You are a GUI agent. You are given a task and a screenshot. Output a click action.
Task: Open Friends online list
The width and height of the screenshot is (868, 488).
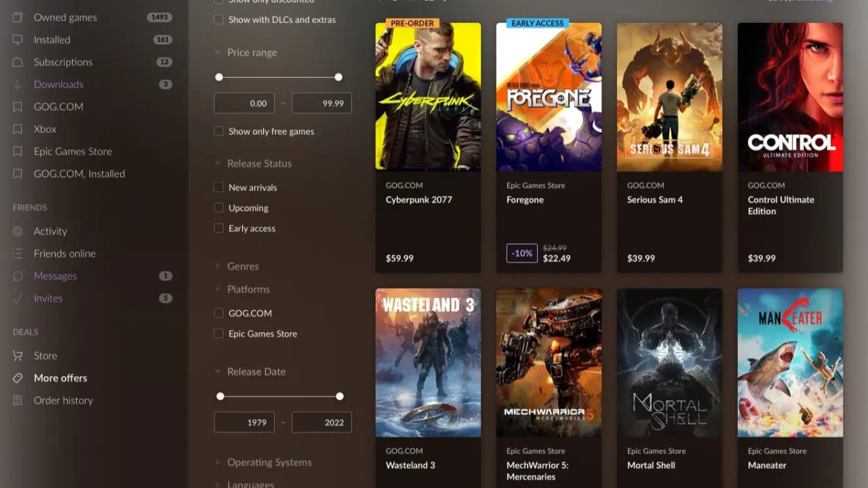point(64,253)
